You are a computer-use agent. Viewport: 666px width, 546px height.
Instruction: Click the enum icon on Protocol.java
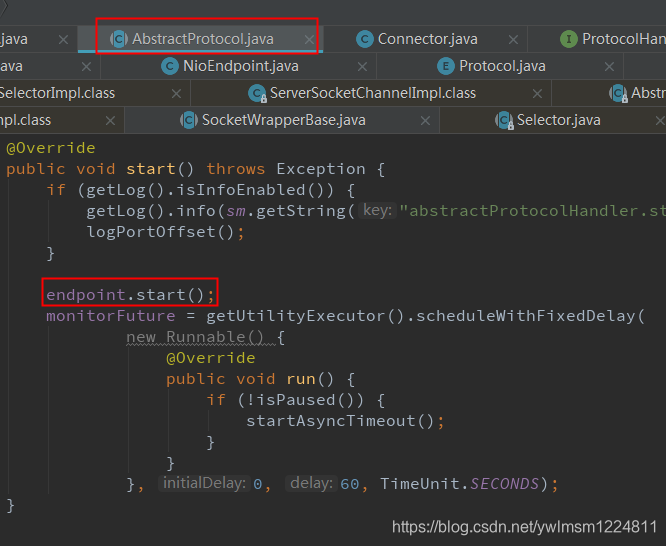coord(446,66)
